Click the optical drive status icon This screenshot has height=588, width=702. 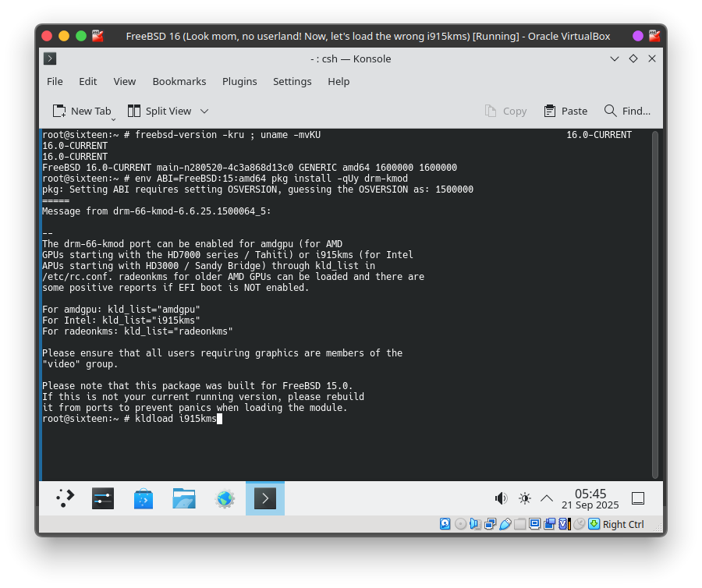(460, 524)
